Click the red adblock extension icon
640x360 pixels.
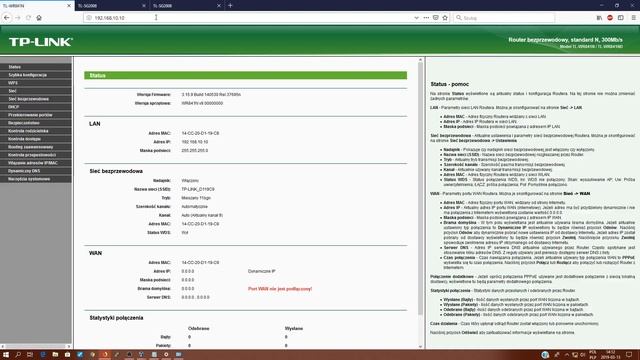coord(610,18)
